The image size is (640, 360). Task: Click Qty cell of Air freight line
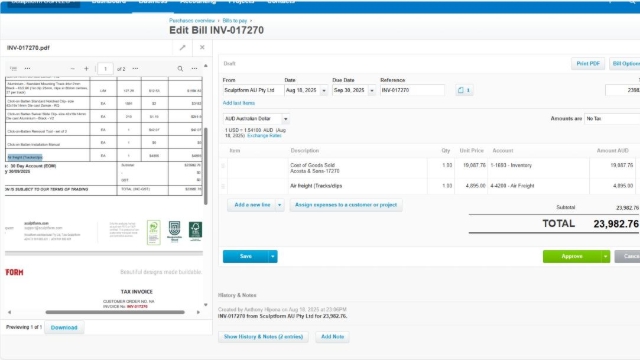[x=441, y=186]
